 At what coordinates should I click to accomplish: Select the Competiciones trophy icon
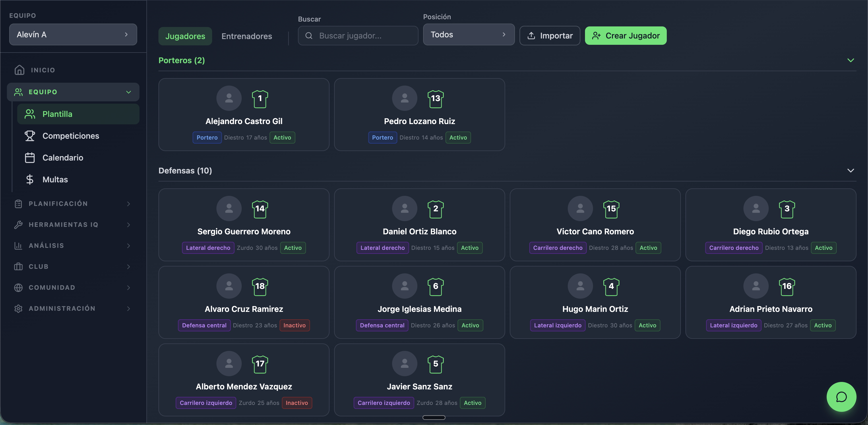coord(30,136)
